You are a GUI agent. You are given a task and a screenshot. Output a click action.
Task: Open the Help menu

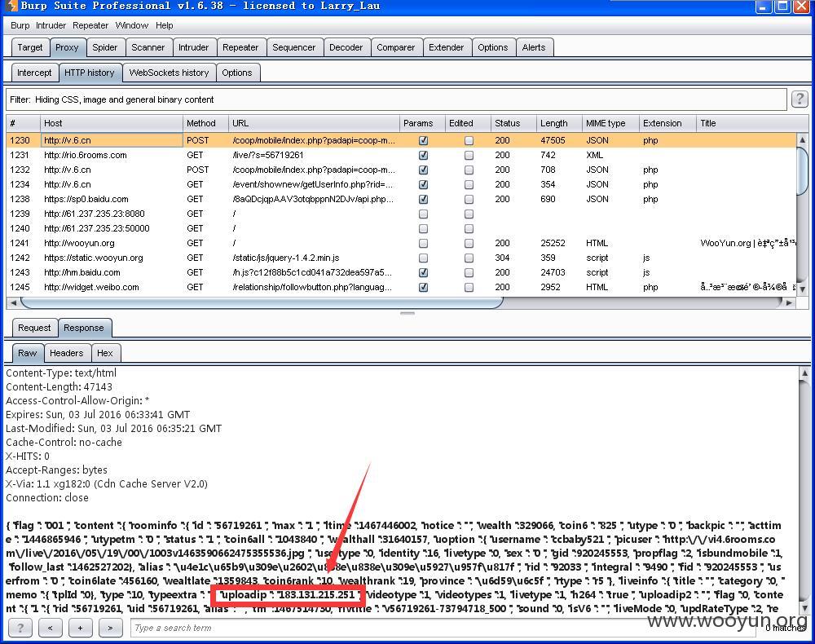tap(165, 25)
